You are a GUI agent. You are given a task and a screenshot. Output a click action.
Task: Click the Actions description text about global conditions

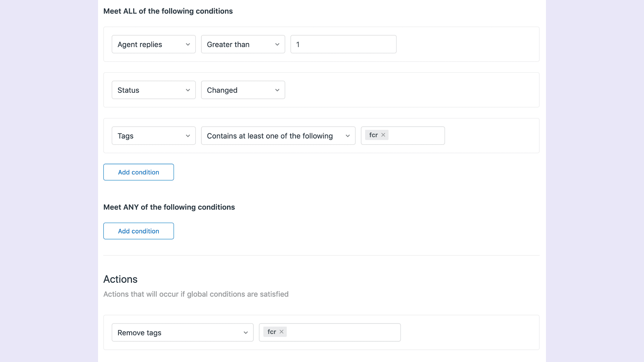[x=196, y=294]
